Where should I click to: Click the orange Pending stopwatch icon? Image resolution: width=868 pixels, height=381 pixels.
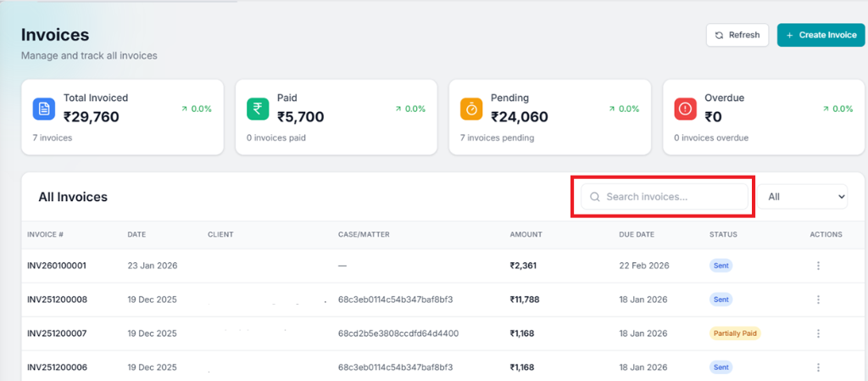tap(471, 109)
